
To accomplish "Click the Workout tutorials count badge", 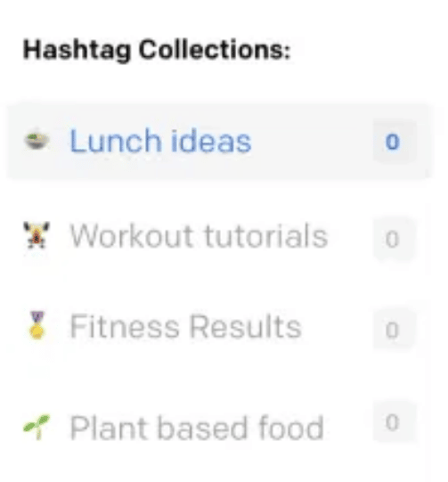I will [x=393, y=239].
